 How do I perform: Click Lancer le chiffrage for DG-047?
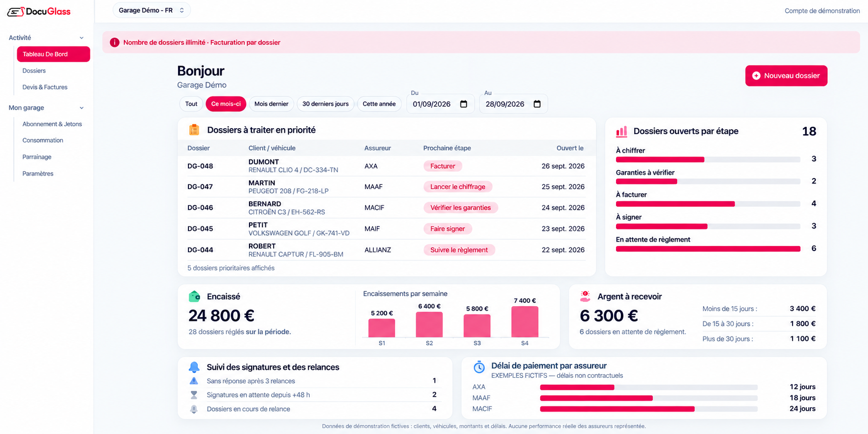[x=458, y=187]
